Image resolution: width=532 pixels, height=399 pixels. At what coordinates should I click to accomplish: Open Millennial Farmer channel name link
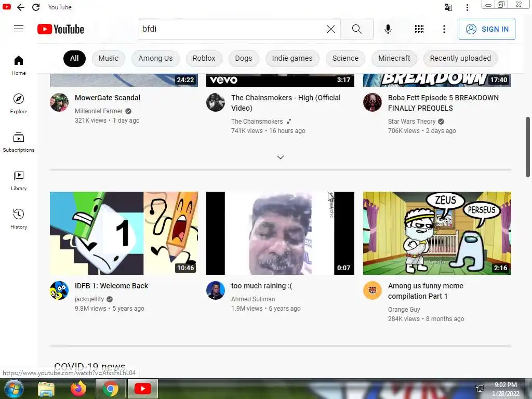[x=98, y=111]
